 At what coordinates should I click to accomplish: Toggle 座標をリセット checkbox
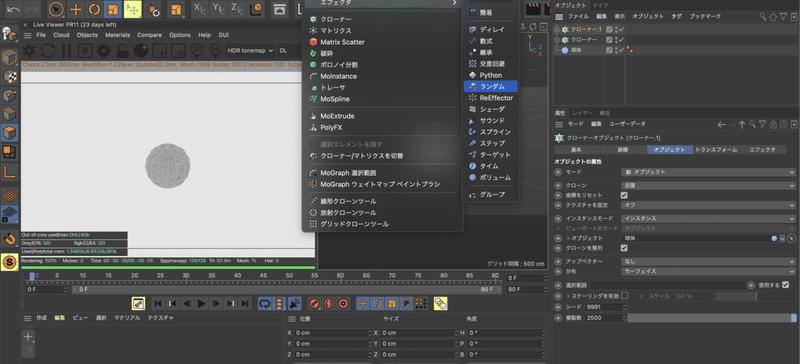click(624, 195)
